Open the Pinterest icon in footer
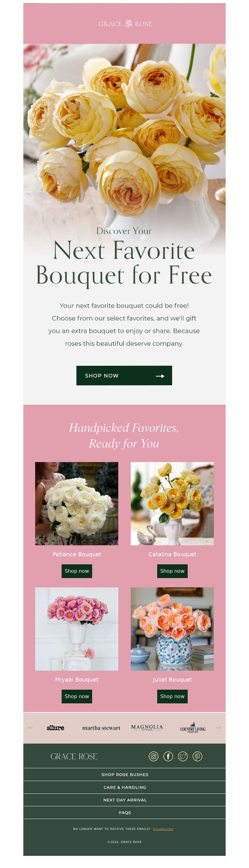The width and height of the screenshot is (249, 868). (x=198, y=756)
